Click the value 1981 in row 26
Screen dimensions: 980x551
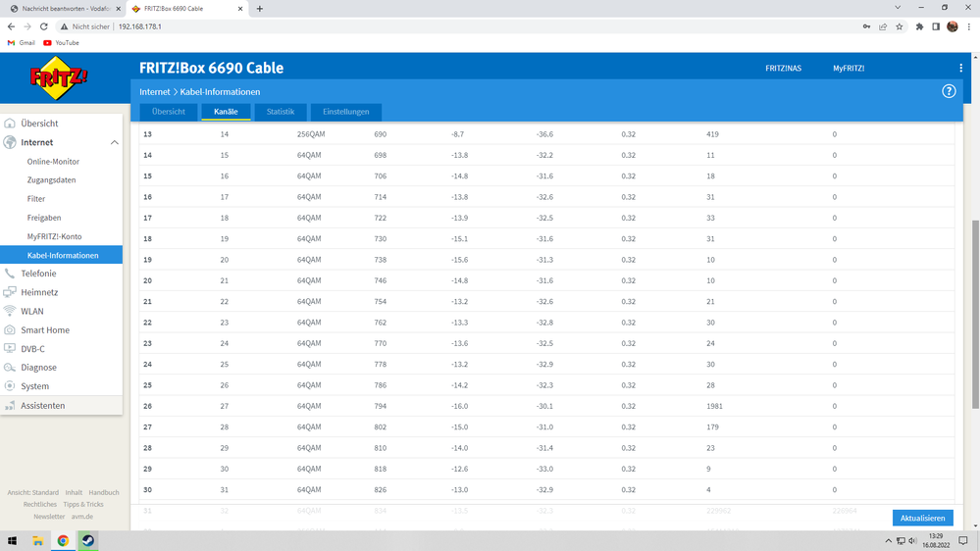click(714, 406)
